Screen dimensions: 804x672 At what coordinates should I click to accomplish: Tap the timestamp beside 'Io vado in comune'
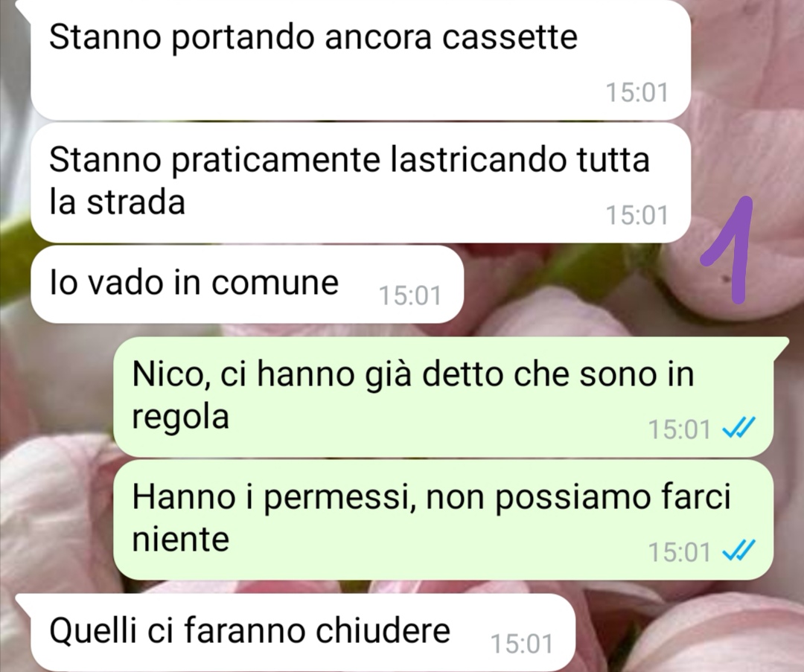409,295
